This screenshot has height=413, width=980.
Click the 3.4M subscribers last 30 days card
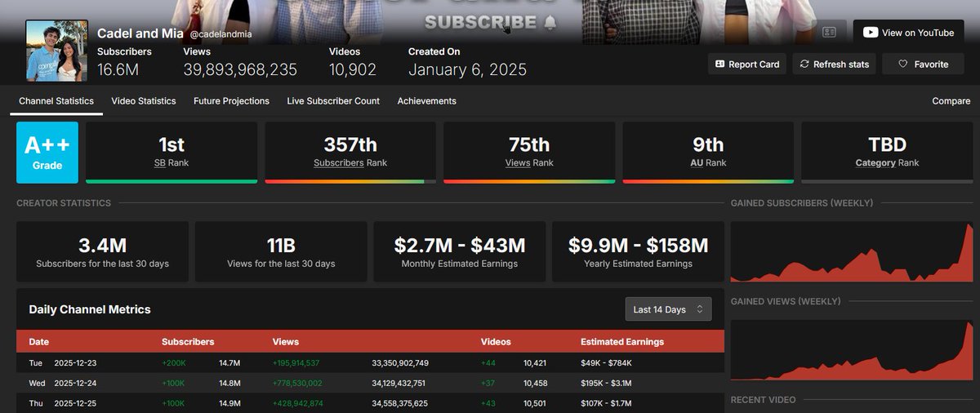(x=102, y=251)
